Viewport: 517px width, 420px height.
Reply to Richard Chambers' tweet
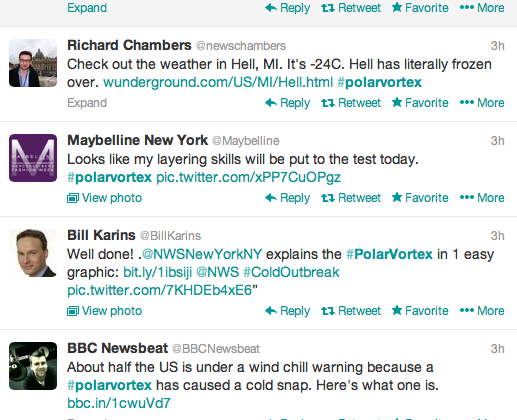[x=287, y=103]
